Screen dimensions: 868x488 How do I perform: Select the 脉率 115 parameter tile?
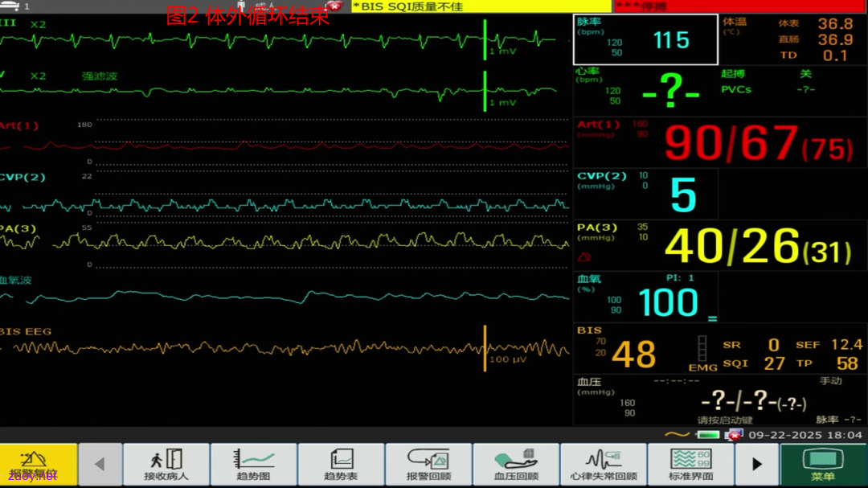(645, 40)
